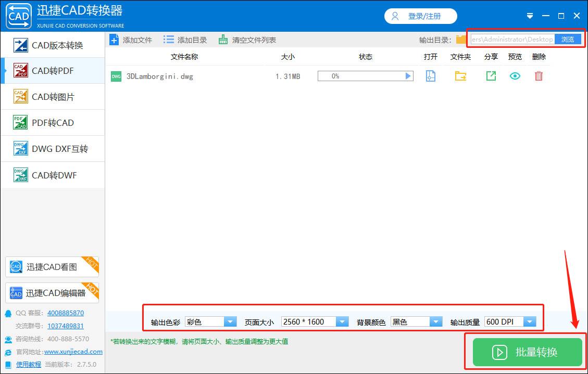588x374 pixels.
Task: Click the 清空文件列表 clear list icon
Action: pos(224,39)
